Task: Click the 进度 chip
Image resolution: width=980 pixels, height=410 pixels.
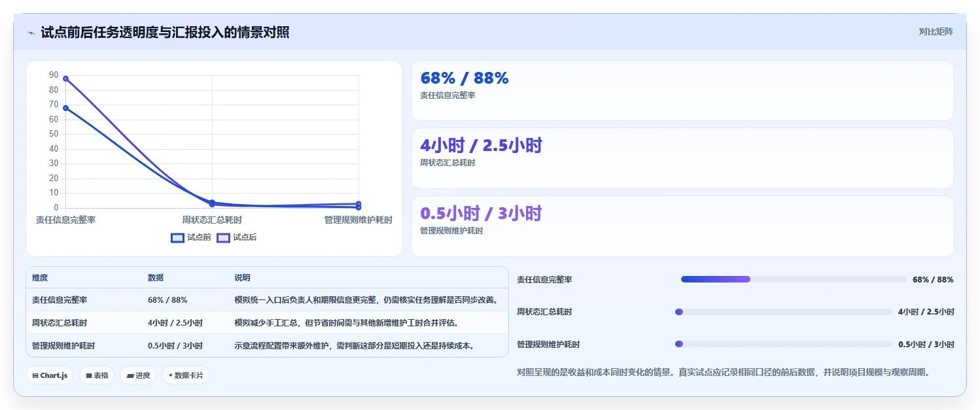Action: pyautogui.click(x=138, y=375)
